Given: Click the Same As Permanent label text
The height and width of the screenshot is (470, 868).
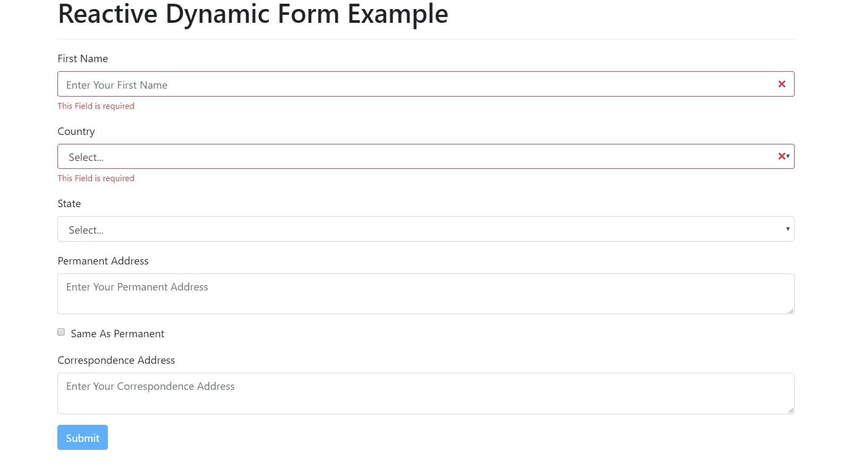Looking at the screenshot, I should tap(117, 333).
